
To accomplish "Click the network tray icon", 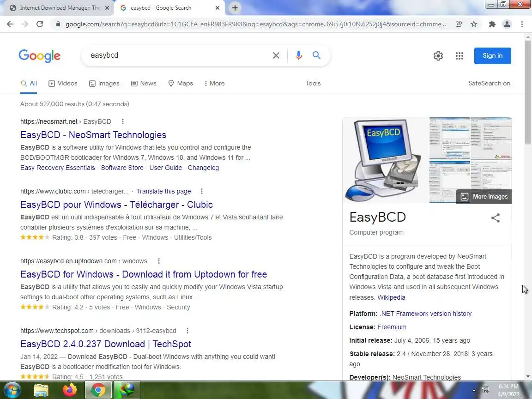I will (x=485, y=390).
